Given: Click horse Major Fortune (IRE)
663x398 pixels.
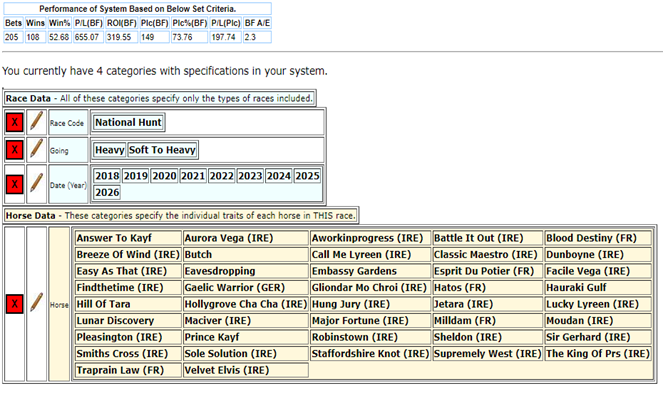Looking at the screenshot, I should pyautogui.click(x=370, y=321).
